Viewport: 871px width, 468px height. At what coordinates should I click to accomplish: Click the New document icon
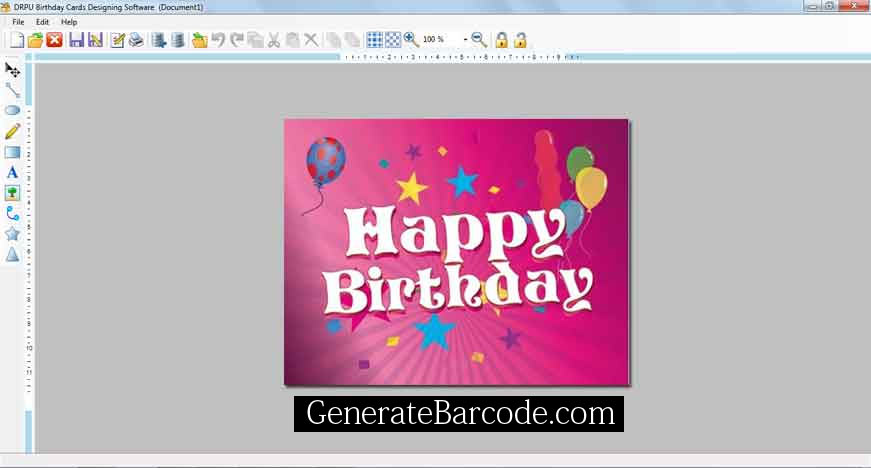coord(16,40)
